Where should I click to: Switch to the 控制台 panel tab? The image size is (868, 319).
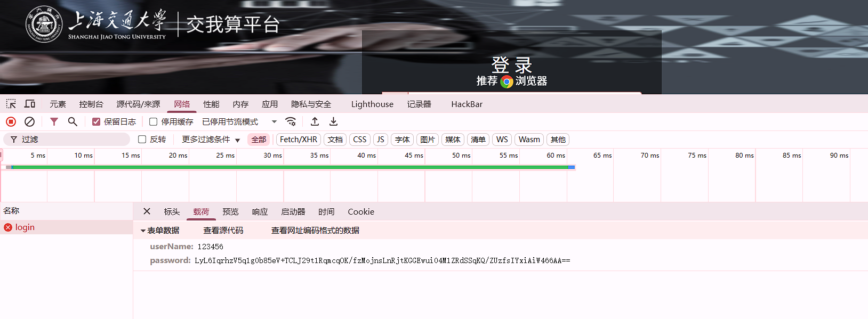91,104
